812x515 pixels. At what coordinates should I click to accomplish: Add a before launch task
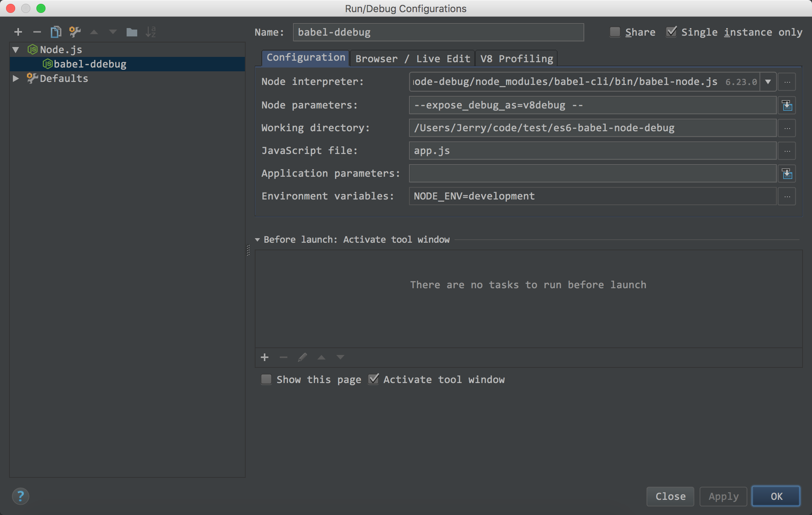(265, 357)
